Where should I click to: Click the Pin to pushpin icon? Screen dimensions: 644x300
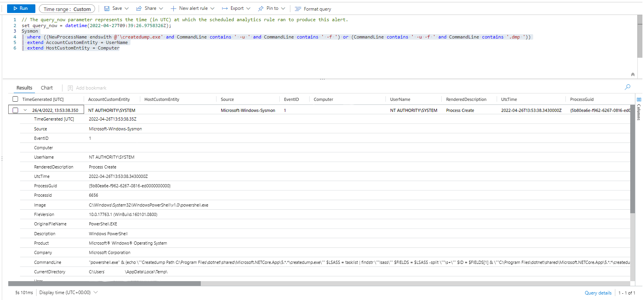(x=261, y=9)
